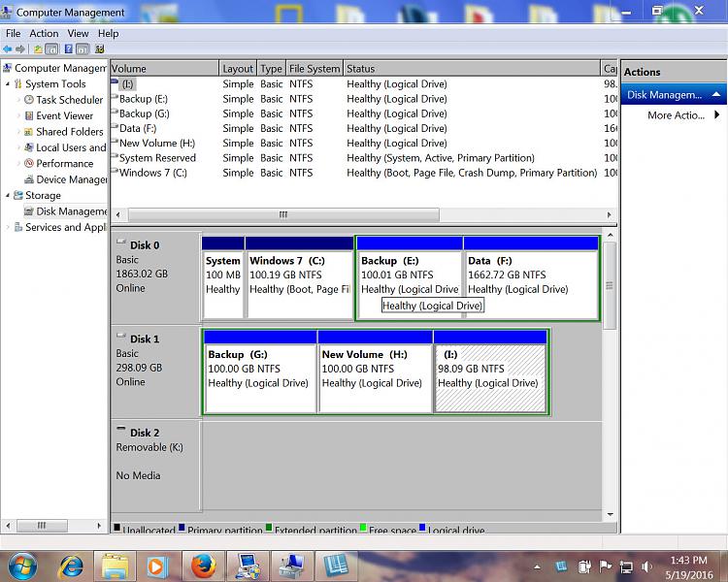Click the volume list scroll right arrow
This screenshot has height=582, width=728.
click(609, 214)
